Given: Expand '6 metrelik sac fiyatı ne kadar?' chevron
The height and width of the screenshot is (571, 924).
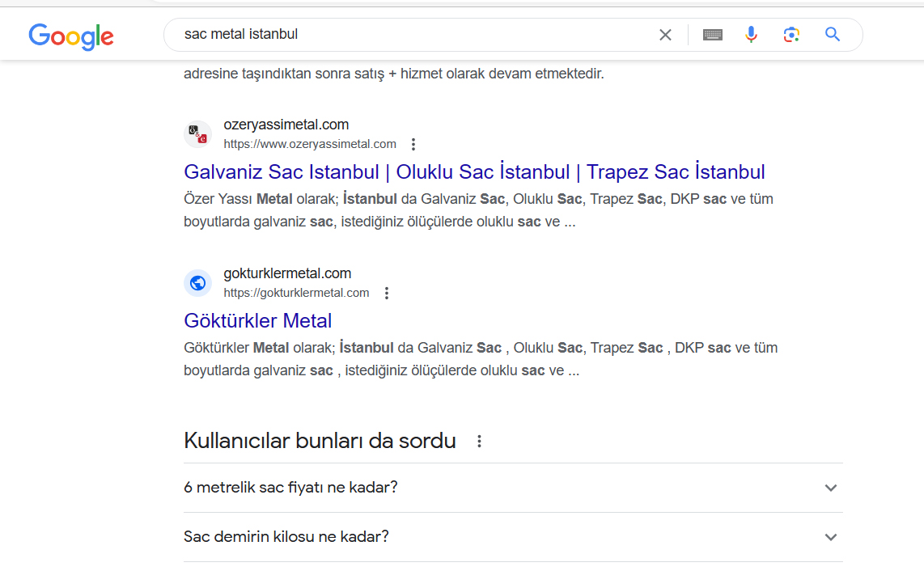Looking at the screenshot, I should tap(831, 488).
